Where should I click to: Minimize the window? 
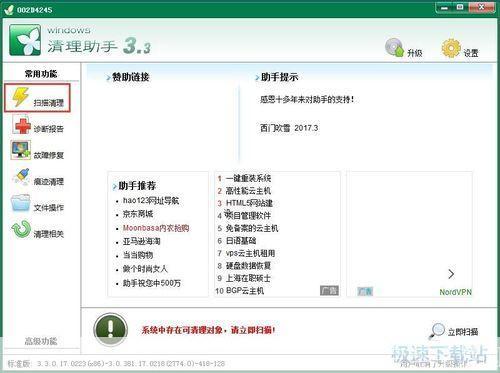click(x=445, y=8)
